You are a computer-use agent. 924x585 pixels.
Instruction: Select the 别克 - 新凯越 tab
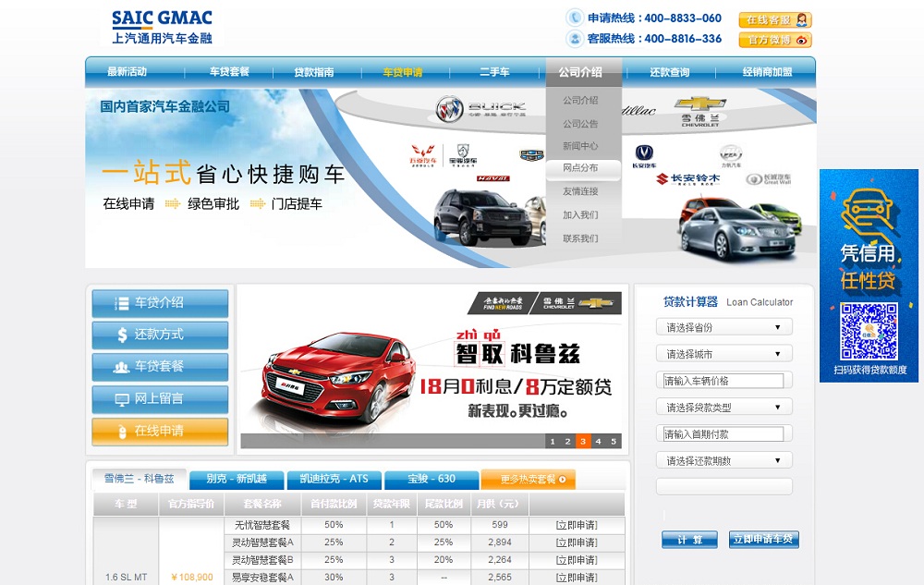pyautogui.click(x=237, y=480)
